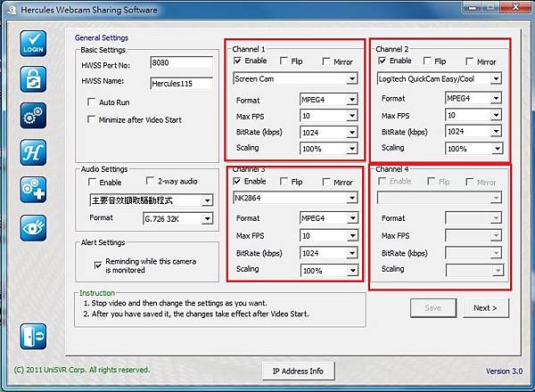Check the Channel 3 Flip checkbox

coord(284,182)
